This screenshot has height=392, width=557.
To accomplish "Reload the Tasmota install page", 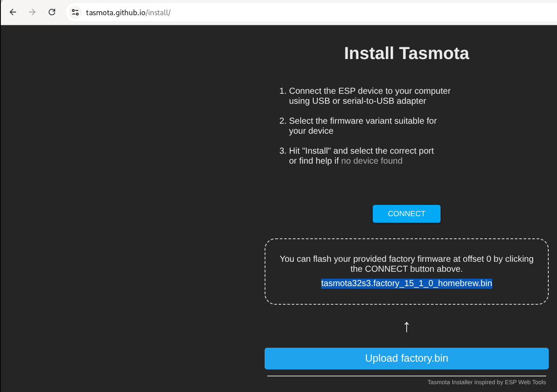I will [x=52, y=12].
